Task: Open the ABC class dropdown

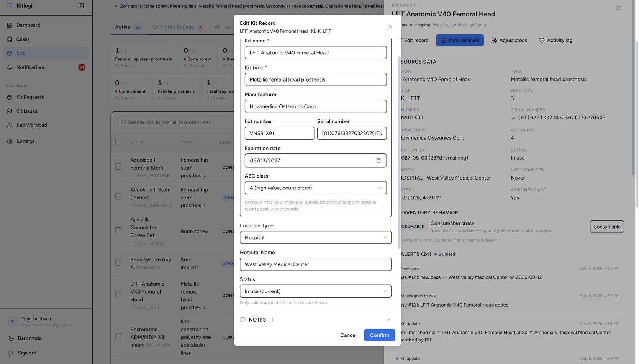Action: click(316, 188)
